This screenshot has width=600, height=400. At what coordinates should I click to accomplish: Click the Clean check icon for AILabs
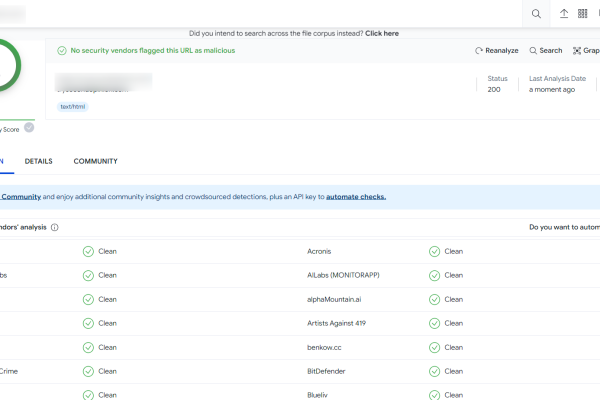(434, 275)
